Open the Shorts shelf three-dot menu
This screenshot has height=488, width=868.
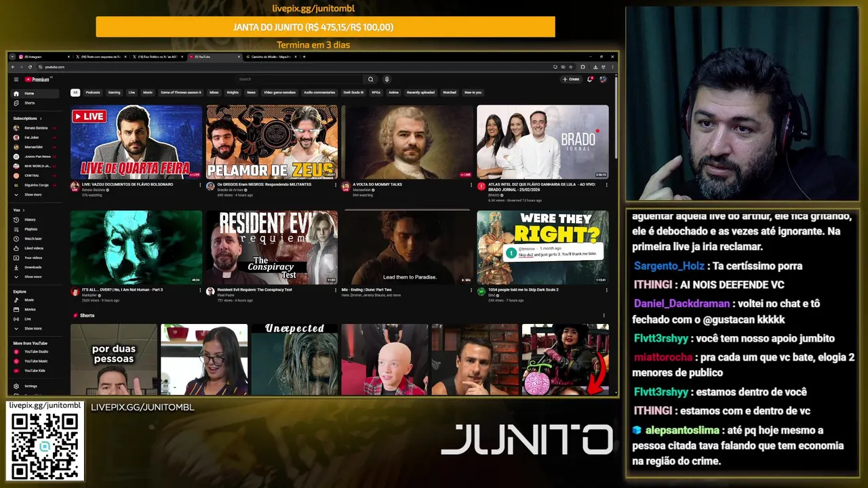pos(604,315)
